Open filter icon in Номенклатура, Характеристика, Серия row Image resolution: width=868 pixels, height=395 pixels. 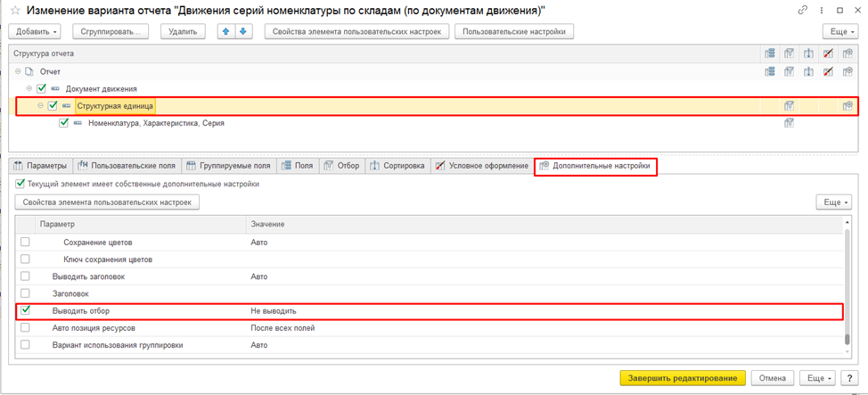790,124
